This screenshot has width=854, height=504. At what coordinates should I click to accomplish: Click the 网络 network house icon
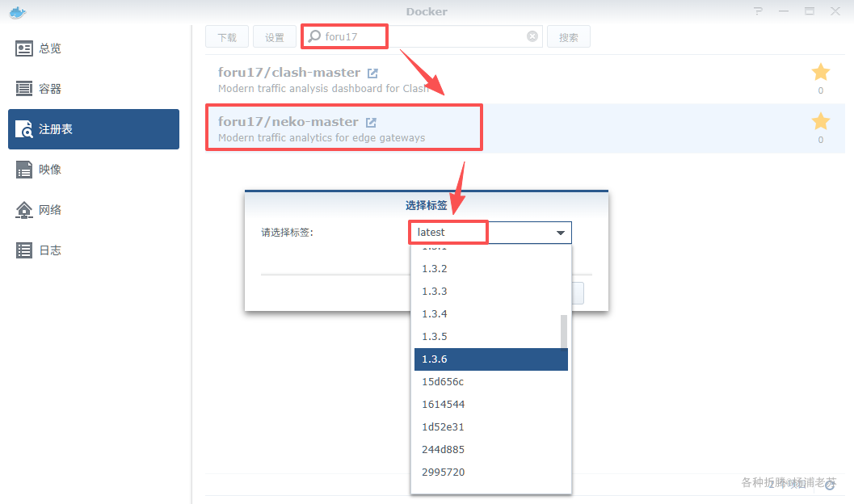pos(24,209)
